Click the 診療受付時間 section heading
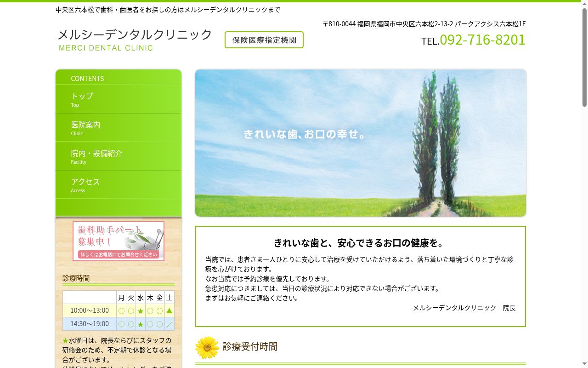The height and width of the screenshot is (368, 588). point(250,346)
